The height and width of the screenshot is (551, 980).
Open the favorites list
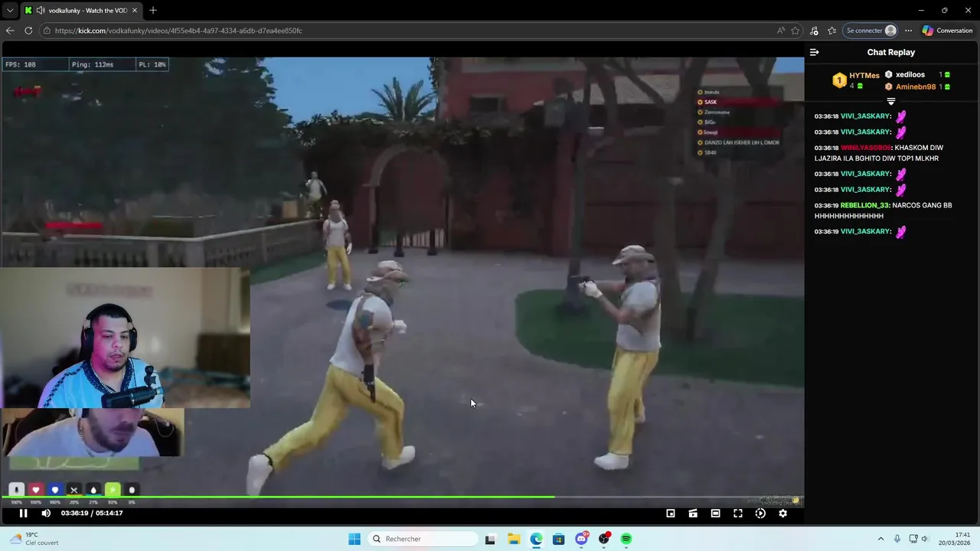click(832, 31)
